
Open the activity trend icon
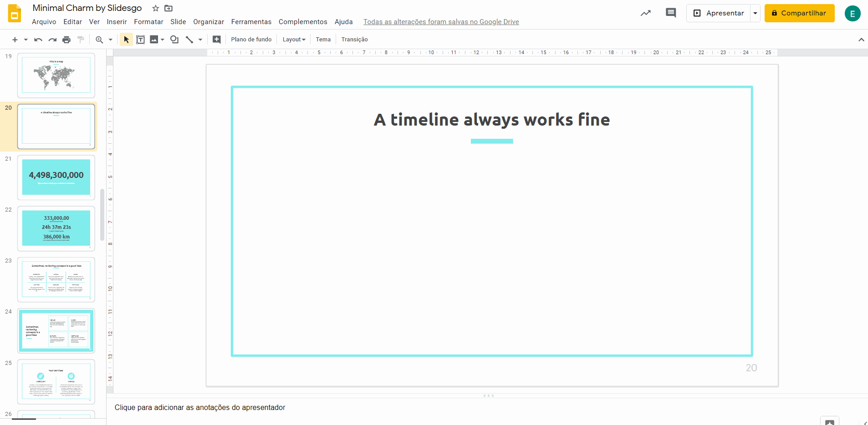pyautogui.click(x=646, y=13)
